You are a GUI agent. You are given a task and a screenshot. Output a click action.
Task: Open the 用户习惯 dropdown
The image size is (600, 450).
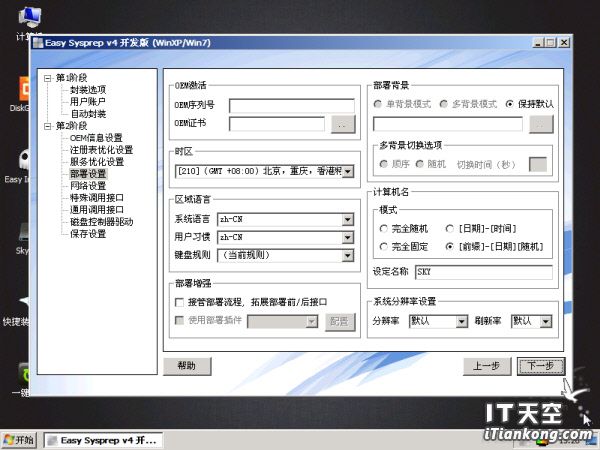click(x=347, y=238)
